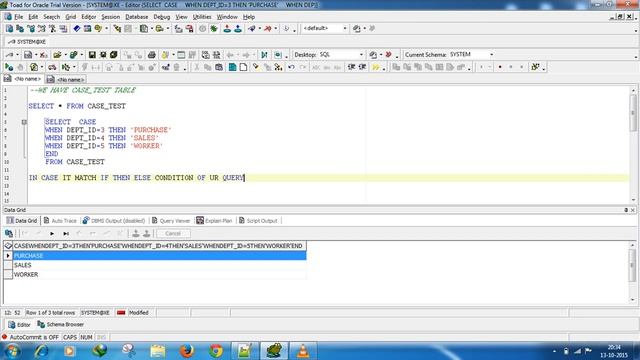The width and height of the screenshot is (640, 360).
Task: Click the Save As floppy icon
Action: click(103, 55)
